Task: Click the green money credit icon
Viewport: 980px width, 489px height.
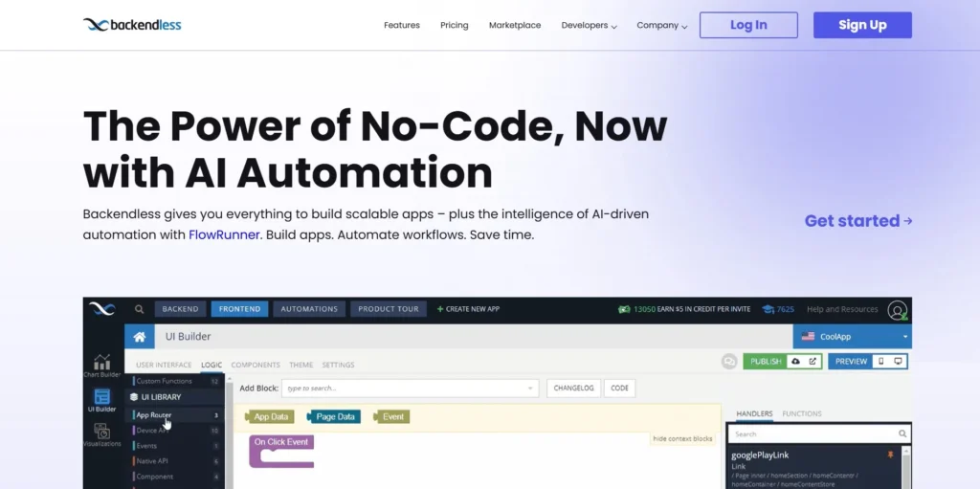Action: [624, 309]
